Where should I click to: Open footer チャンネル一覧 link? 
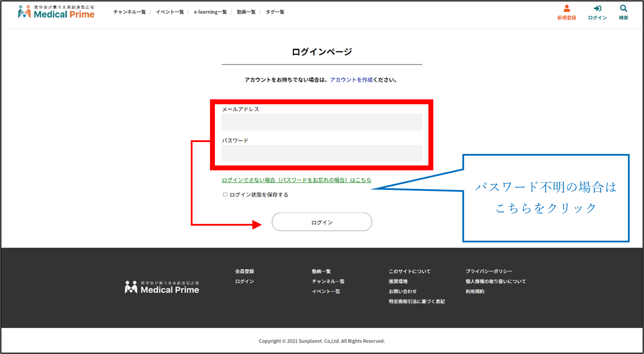tap(328, 281)
